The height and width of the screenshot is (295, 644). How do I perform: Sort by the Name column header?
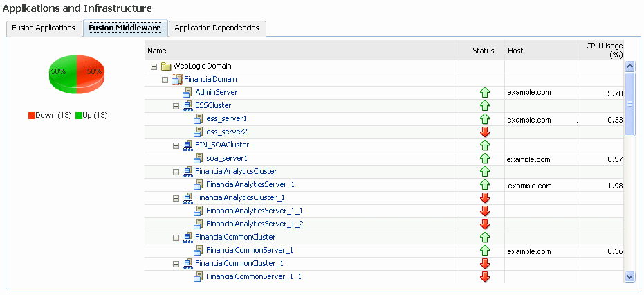302,51
